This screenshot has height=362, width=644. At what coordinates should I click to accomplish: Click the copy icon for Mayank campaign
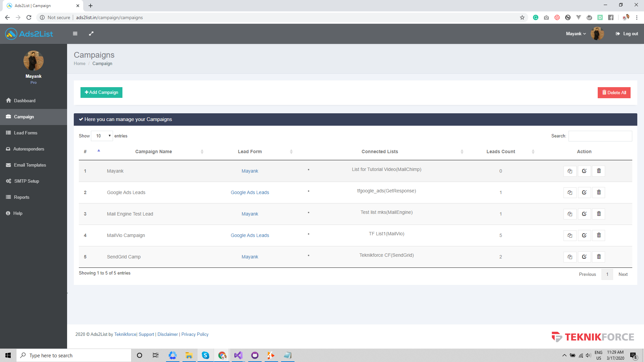570,171
